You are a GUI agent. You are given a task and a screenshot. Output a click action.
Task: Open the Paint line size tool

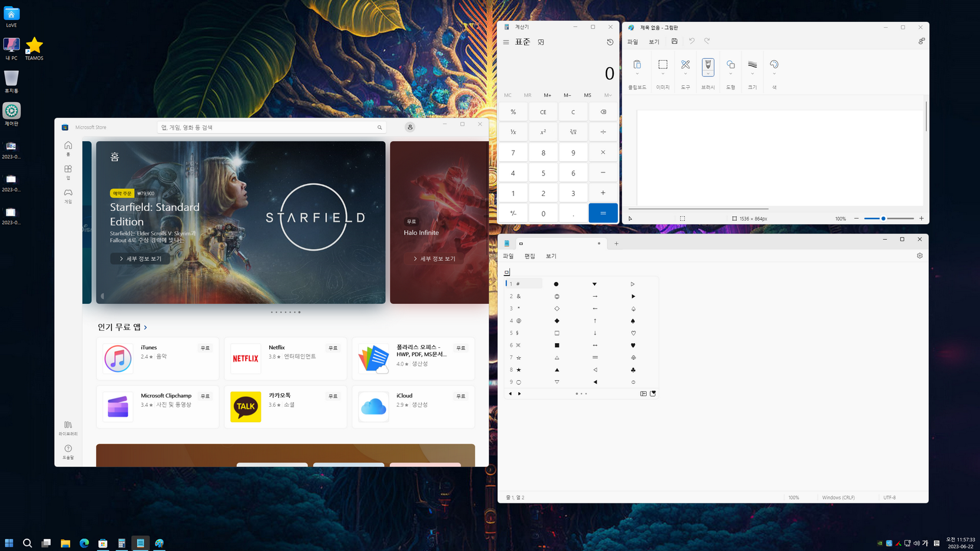752,64
